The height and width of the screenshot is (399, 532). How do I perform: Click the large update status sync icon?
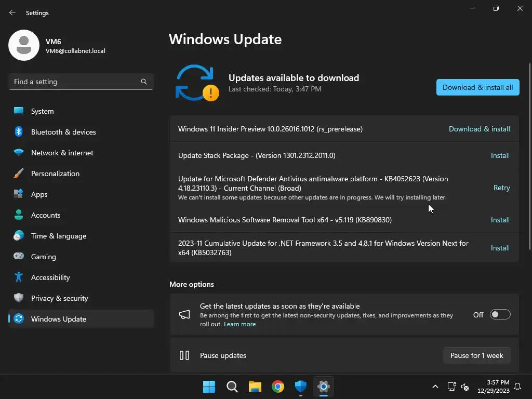point(197,83)
